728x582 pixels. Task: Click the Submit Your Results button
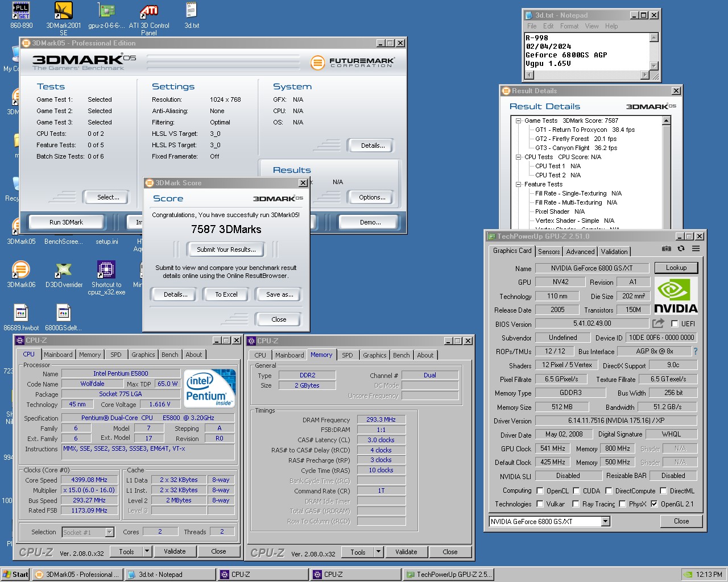point(226,249)
